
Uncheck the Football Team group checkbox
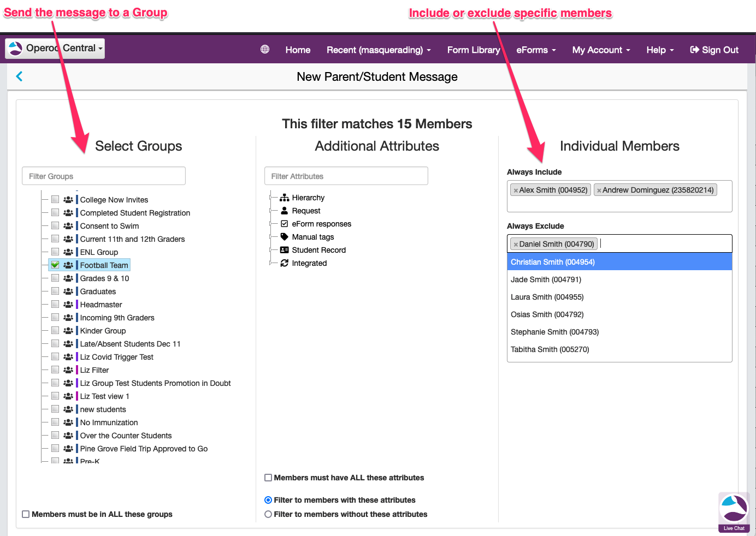click(x=55, y=265)
